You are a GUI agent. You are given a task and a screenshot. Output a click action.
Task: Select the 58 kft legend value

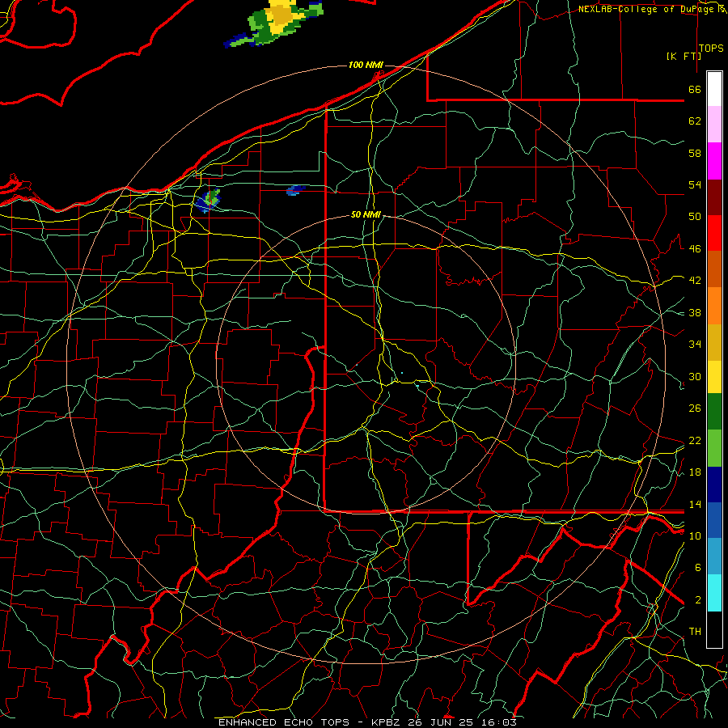click(695, 153)
